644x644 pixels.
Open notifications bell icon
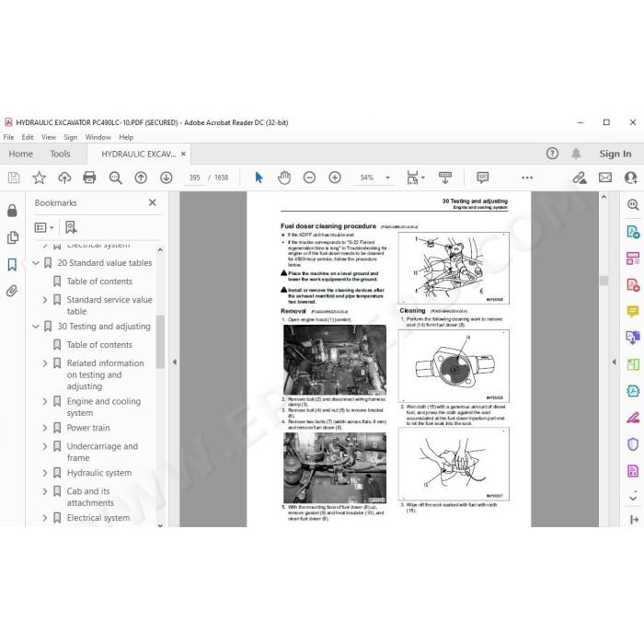(576, 154)
